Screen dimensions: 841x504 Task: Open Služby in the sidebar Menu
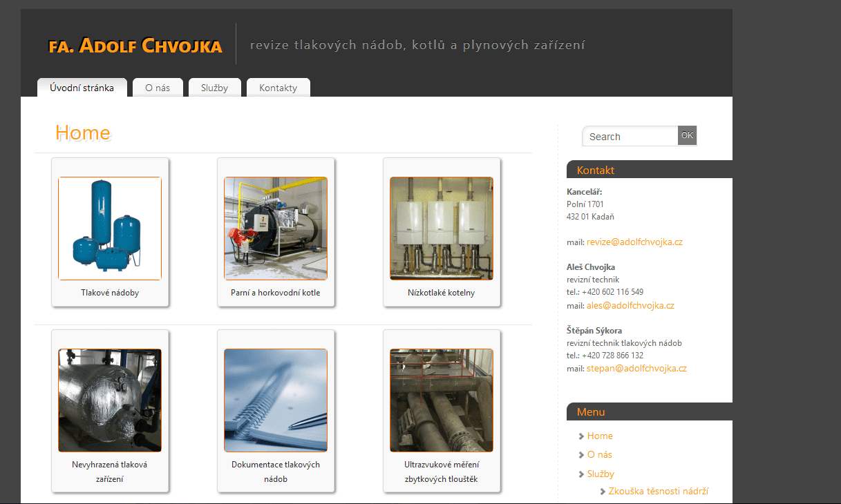[x=601, y=474]
